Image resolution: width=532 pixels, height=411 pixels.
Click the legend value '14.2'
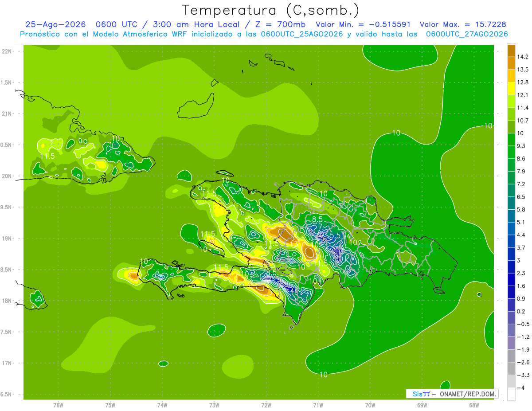523,57
